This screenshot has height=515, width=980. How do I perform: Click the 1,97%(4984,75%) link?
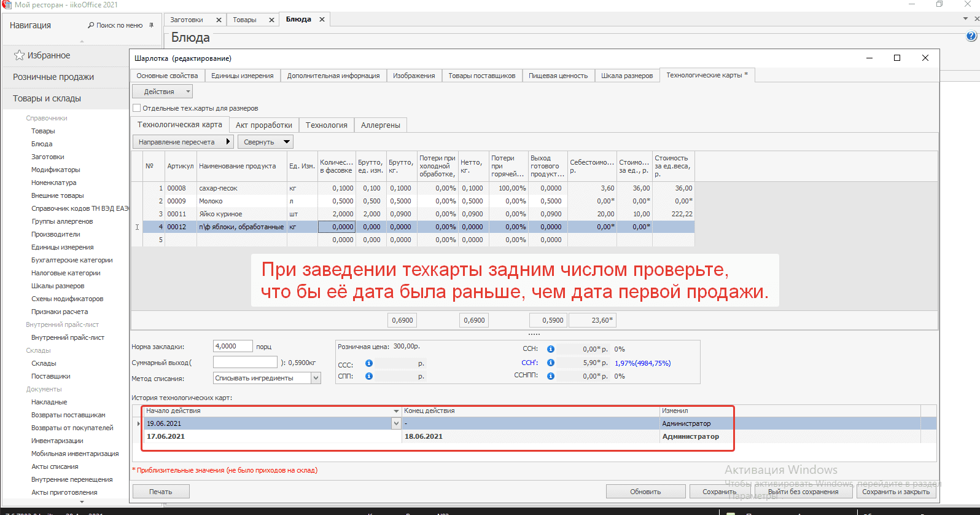pos(643,363)
